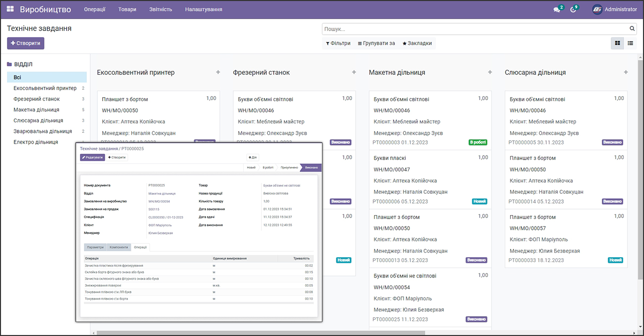The width and height of the screenshot is (644, 336).
Task: Switch to the list view icon
Action: [630, 43]
